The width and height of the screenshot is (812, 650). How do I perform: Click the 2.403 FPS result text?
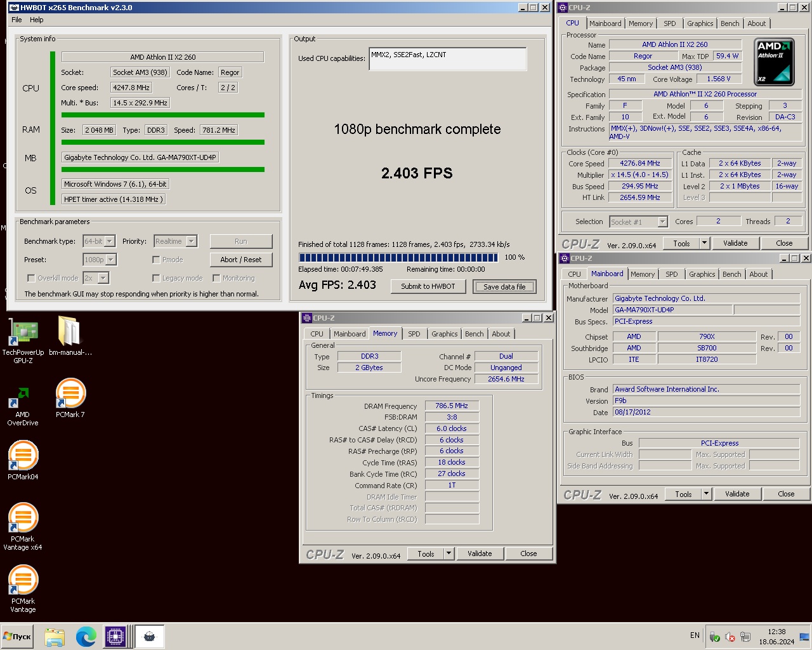tap(417, 173)
